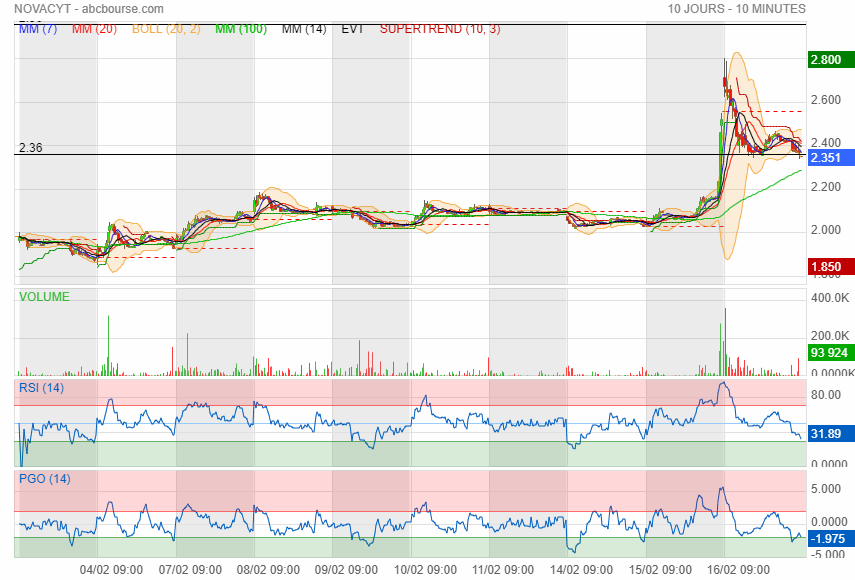Click the 200.0K volume axis label
This screenshot has width=855, height=580.
830,336
